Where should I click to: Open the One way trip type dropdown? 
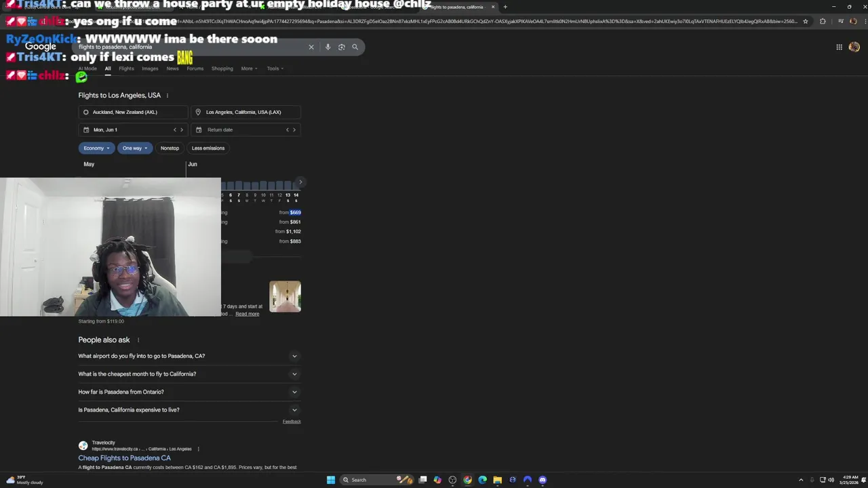tap(135, 148)
